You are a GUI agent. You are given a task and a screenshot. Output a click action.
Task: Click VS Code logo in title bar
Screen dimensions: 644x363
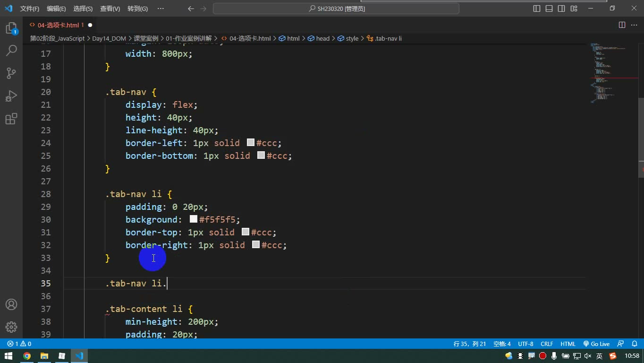[8, 9]
